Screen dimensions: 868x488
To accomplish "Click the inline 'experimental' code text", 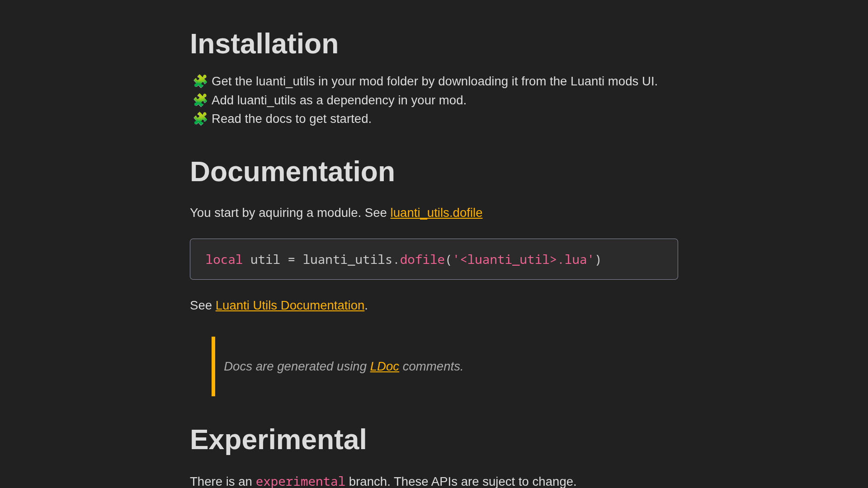I will pos(300,482).
